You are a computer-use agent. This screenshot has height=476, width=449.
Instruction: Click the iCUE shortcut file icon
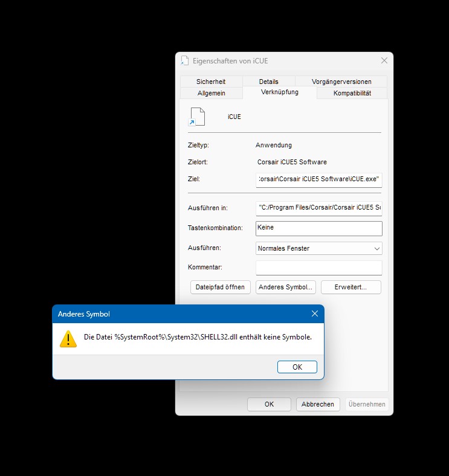196,117
